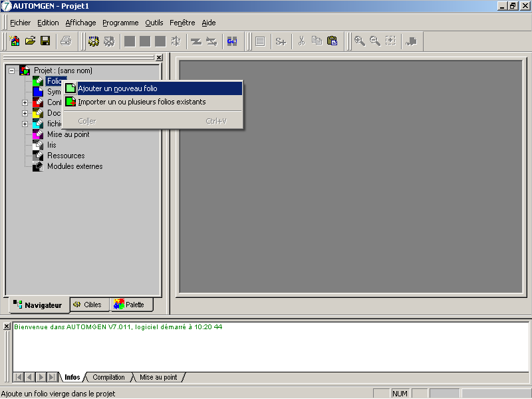Click the open project folder icon
This screenshot has width=532, height=399.
point(30,41)
